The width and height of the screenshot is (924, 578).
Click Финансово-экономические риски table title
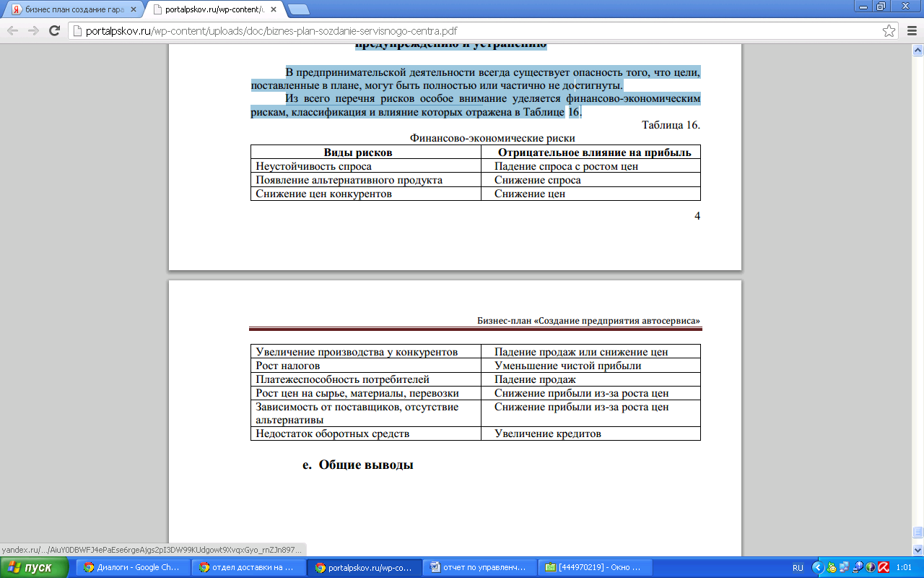[x=492, y=138]
